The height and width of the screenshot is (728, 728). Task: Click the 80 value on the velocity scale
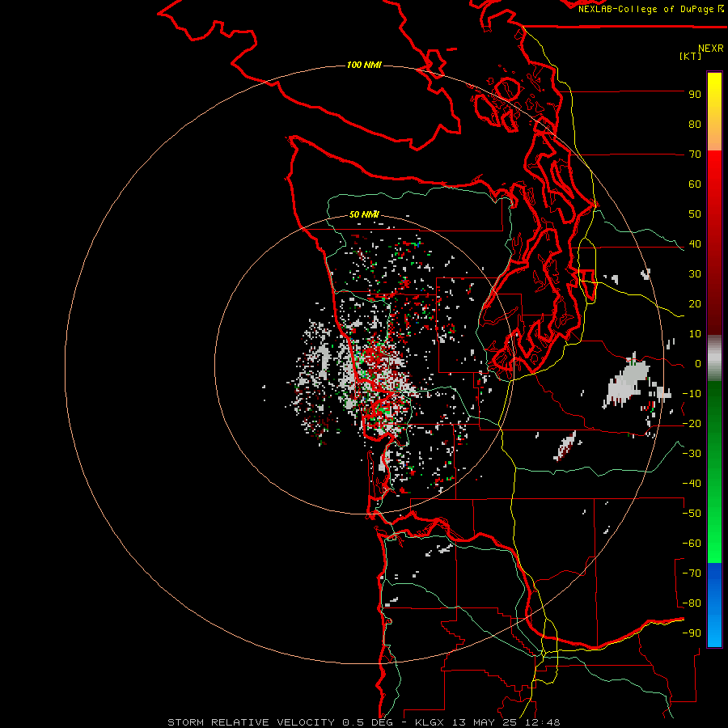click(x=695, y=125)
